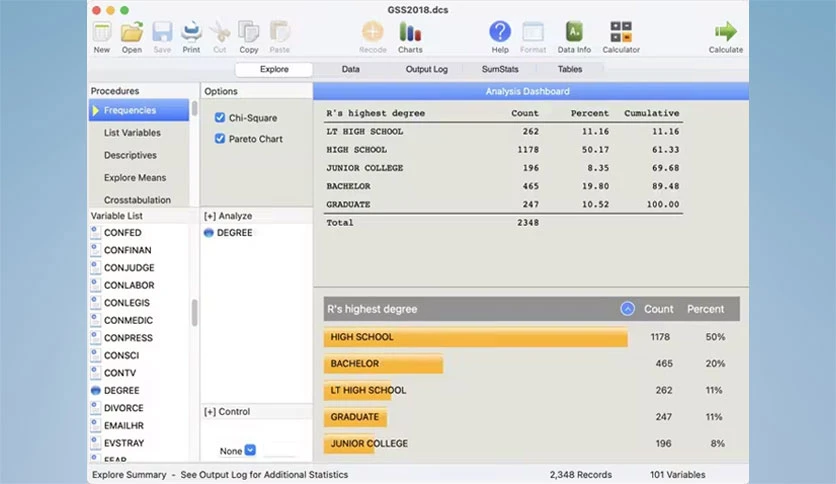The height and width of the screenshot is (484, 836).
Task: Click the LT HIGH SCHOOL table row
Action: click(503, 132)
